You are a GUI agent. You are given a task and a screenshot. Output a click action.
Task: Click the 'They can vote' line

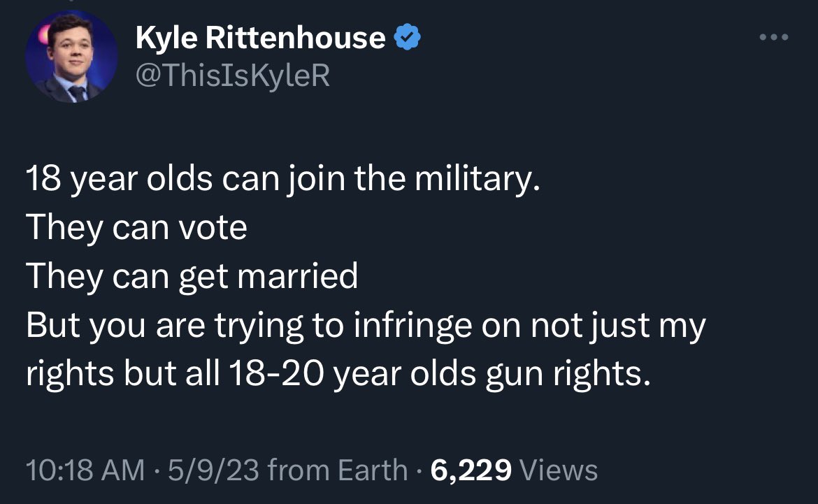136,227
